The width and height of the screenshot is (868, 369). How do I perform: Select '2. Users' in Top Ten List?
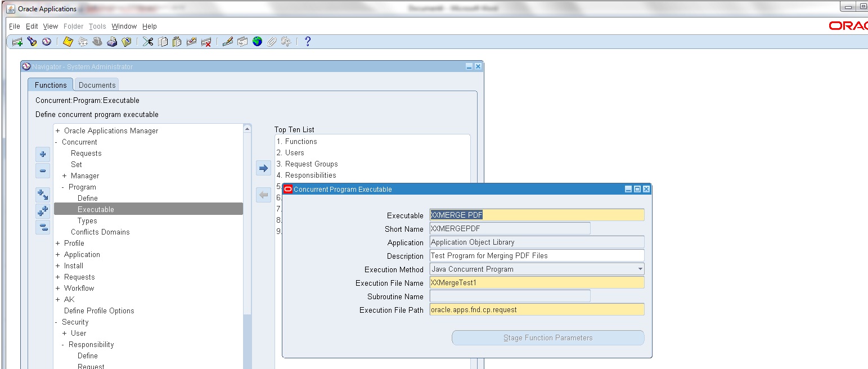[x=290, y=152]
